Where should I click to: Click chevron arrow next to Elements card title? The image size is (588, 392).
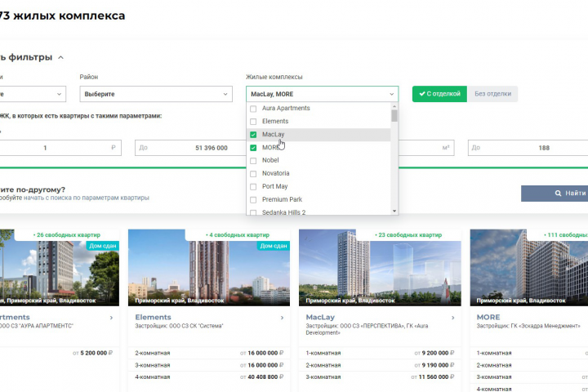point(282,318)
